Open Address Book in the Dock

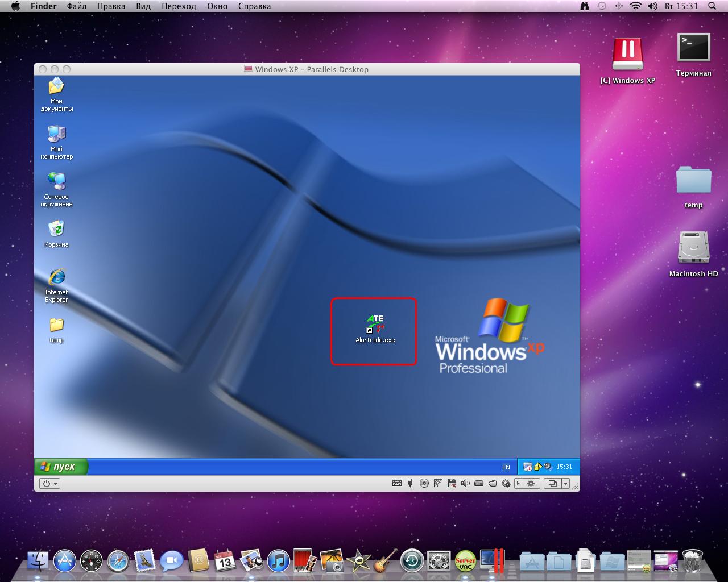pos(198,560)
